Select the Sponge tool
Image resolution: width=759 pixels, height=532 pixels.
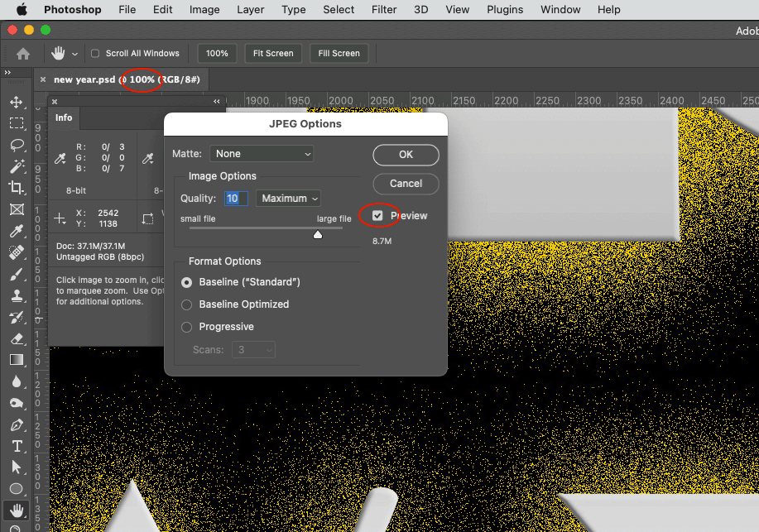click(x=17, y=403)
